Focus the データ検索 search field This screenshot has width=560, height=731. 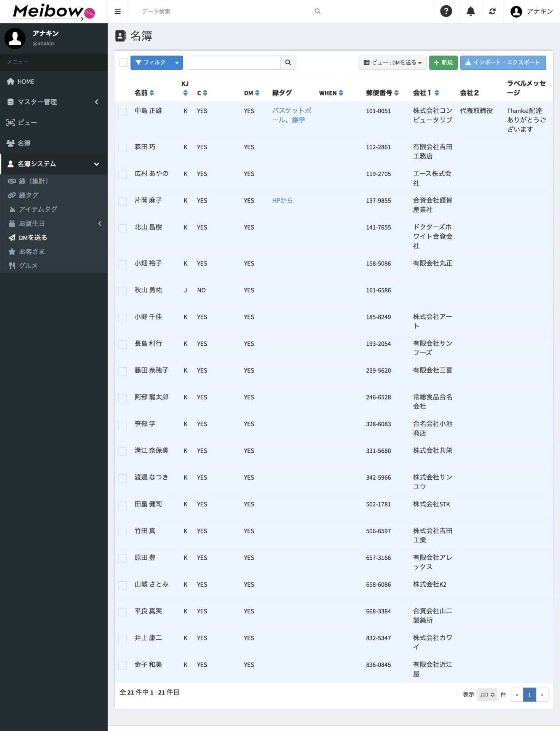(225, 11)
